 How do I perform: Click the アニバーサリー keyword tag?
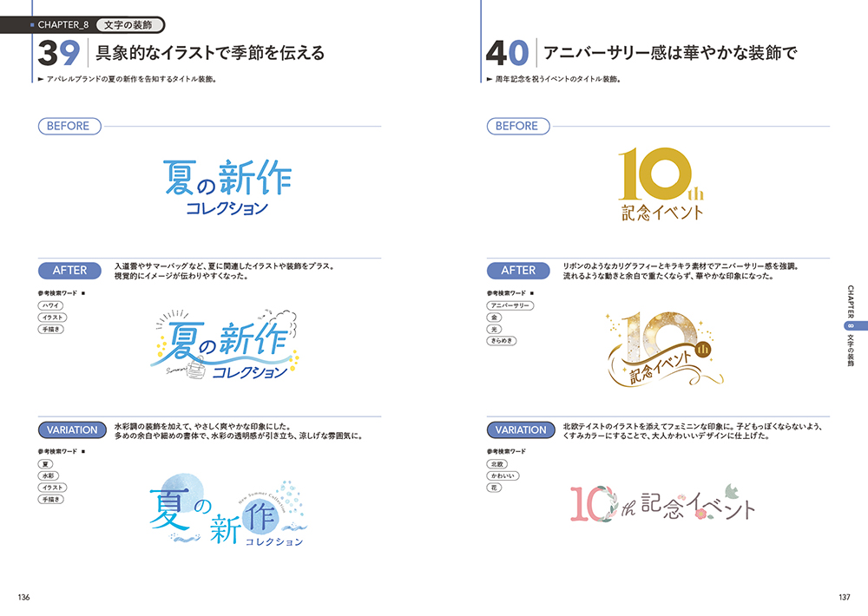[510, 305]
